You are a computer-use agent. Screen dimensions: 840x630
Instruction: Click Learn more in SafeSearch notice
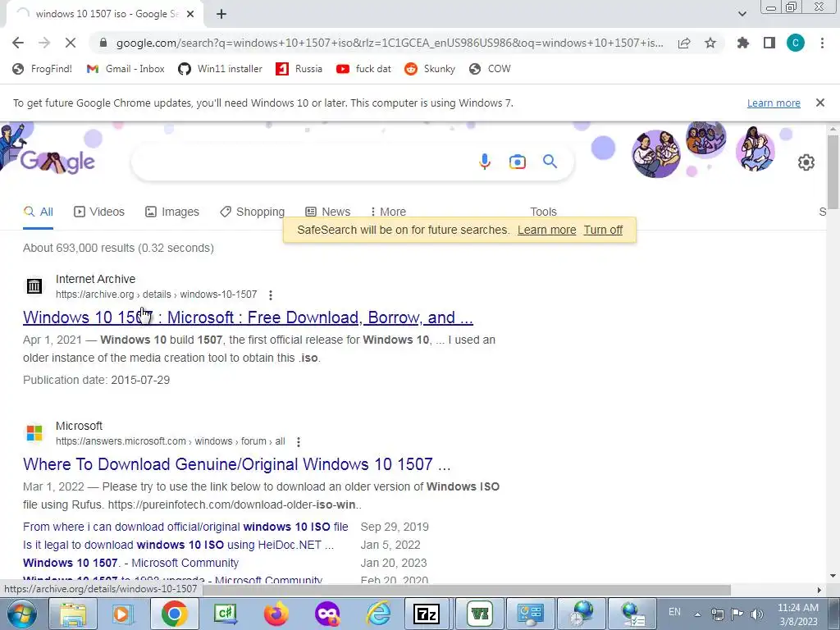tap(546, 230)
